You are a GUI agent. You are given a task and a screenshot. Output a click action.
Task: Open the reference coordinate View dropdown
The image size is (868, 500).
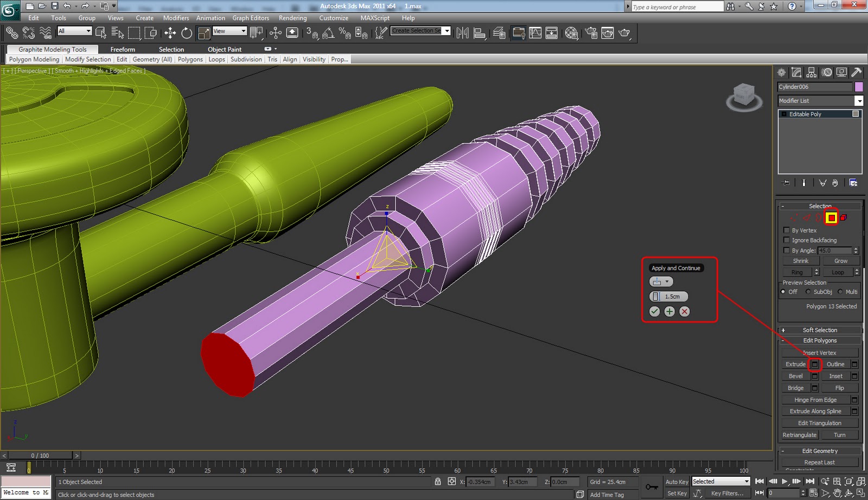coord(229,31)
